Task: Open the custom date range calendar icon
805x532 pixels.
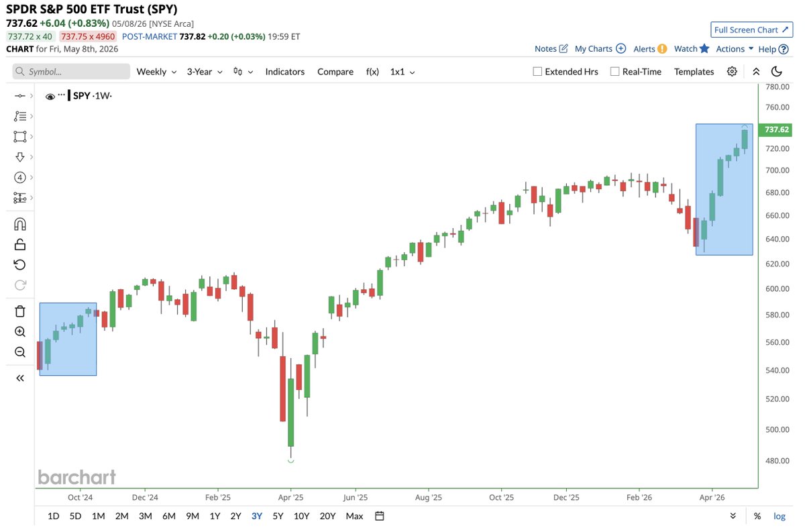Action: 380,516
